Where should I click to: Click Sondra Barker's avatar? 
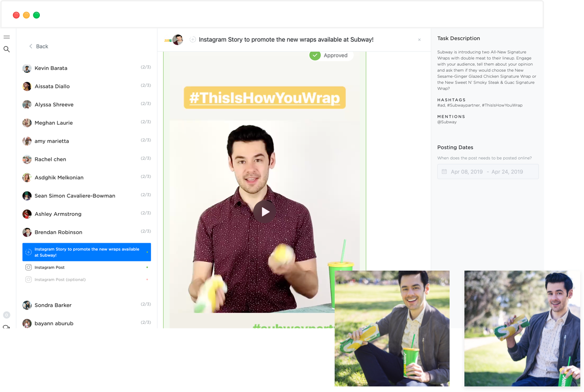27,305
